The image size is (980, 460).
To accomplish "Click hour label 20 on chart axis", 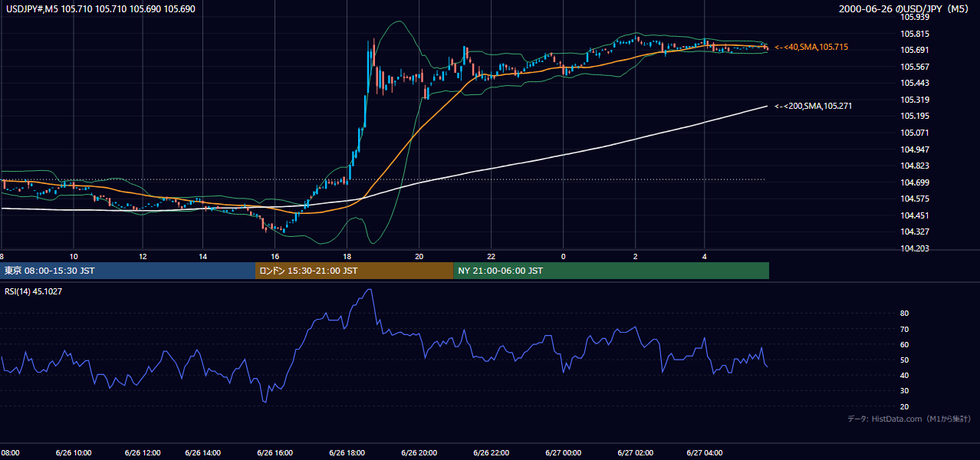I will pyautogui.click(x=419, y=256).
